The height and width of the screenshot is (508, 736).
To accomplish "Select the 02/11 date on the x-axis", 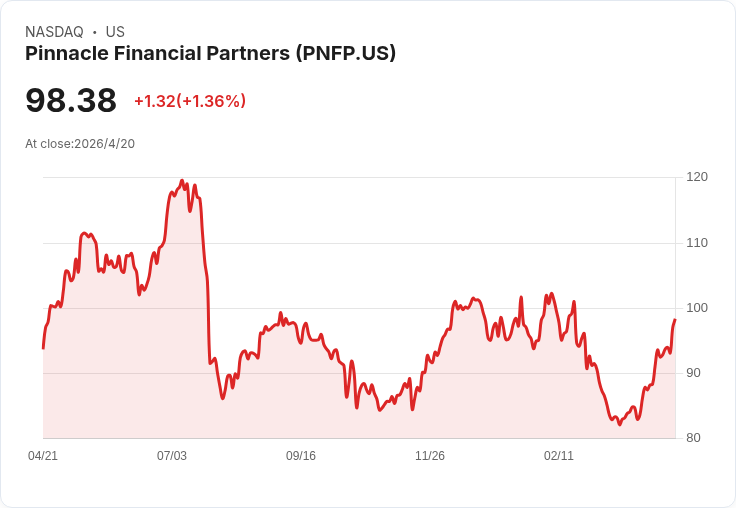I will 559,456.
